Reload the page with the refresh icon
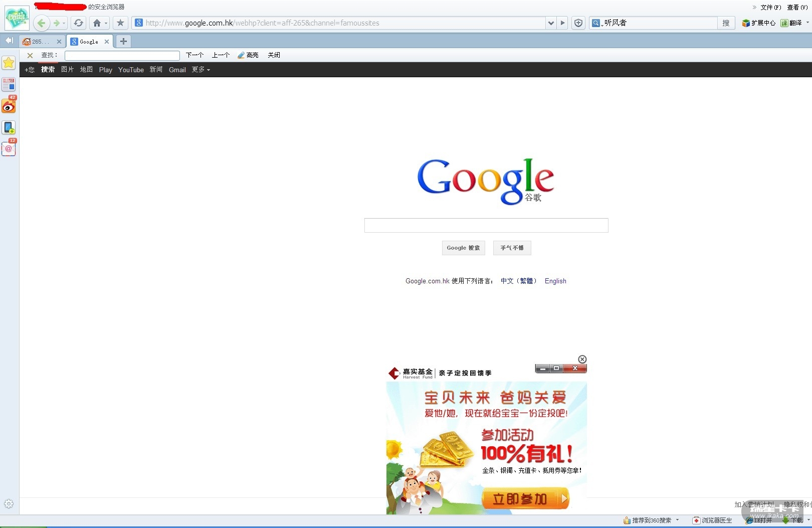This screenshot has height=528, width=812. (x=78, y=23)
